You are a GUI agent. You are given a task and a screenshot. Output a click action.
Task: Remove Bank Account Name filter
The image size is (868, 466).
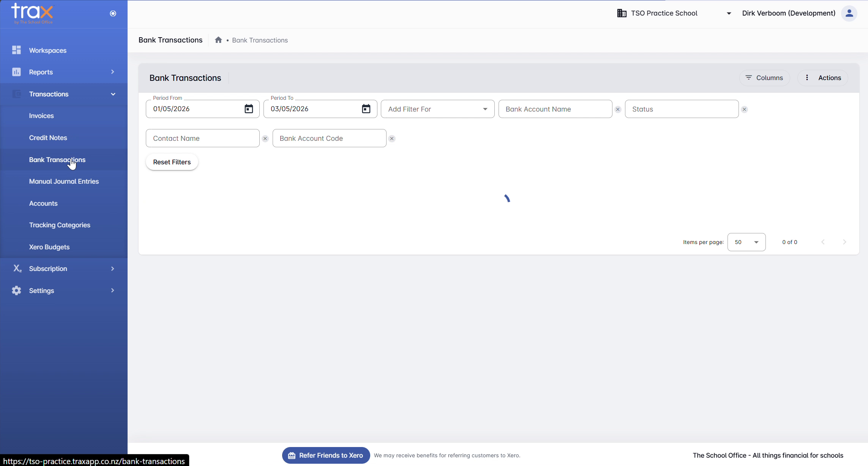pyautogui.click(x=618, y=109)
